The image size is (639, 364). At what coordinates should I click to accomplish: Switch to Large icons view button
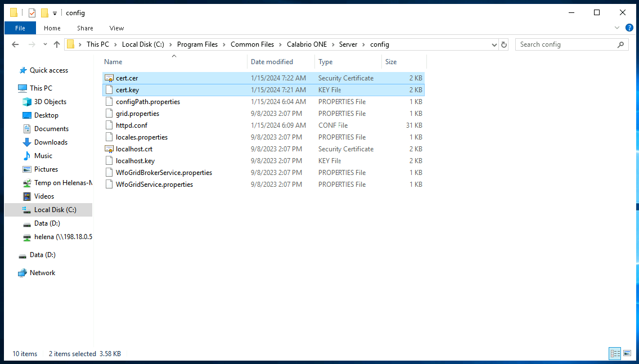[627, 353]
